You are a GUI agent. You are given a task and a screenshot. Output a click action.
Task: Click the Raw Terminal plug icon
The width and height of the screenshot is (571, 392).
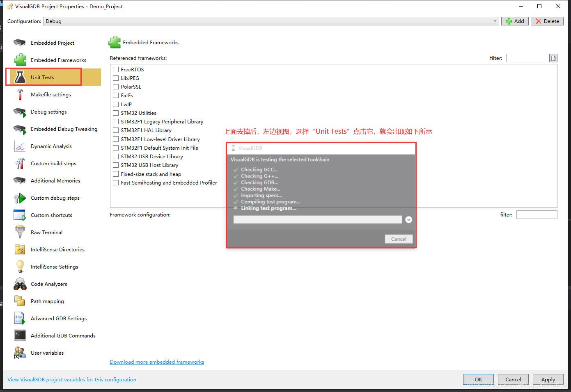click(20, 232)
